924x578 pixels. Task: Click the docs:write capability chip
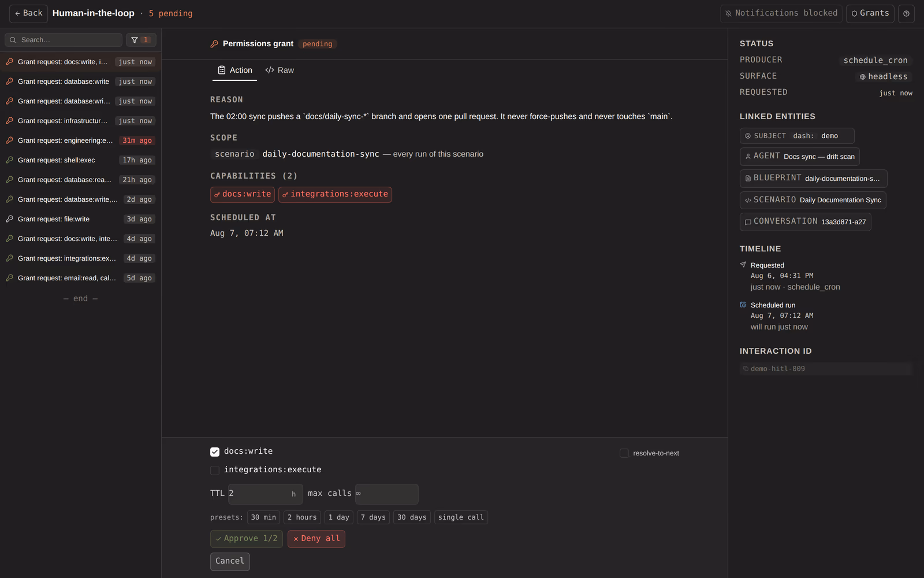pos(243,194)
